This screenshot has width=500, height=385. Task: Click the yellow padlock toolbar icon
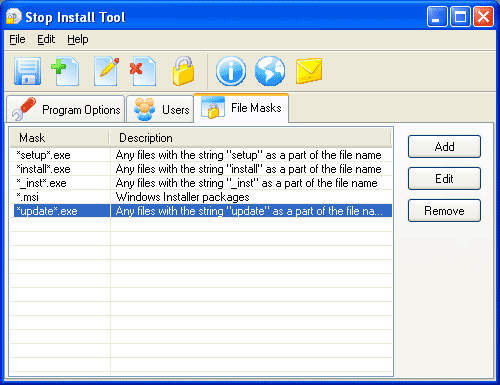[x=184, y=71]
